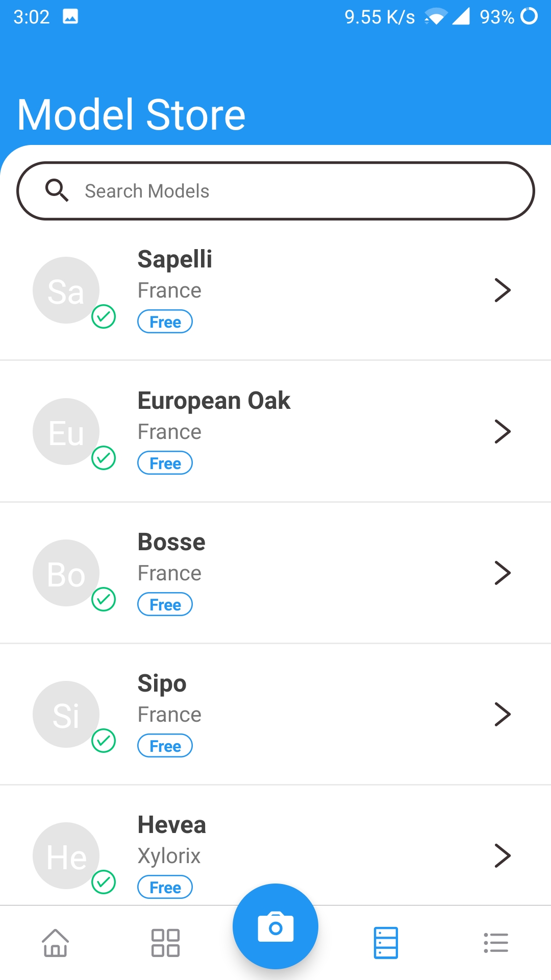Screen dimensions: 551x980
Task: Expand the Sapelli model chevron
Action: [x=503, y=290]
